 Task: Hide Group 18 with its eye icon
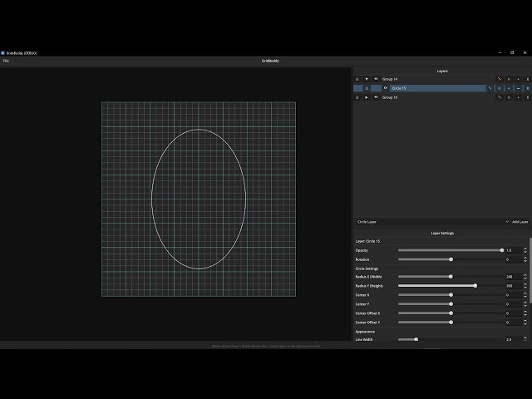(x=376, y=97)
